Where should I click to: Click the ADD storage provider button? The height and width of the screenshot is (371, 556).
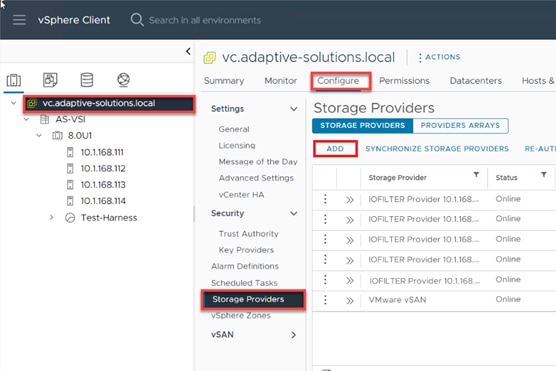(335, 149)
